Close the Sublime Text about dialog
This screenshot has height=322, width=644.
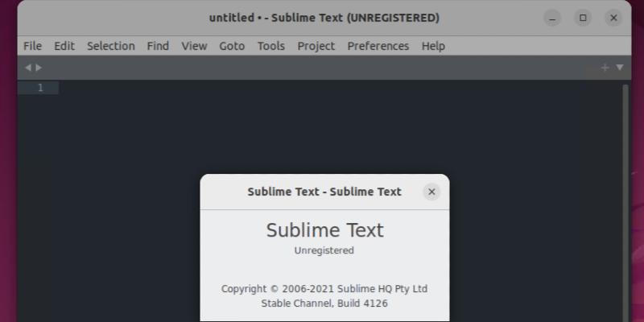coord(431,192)
